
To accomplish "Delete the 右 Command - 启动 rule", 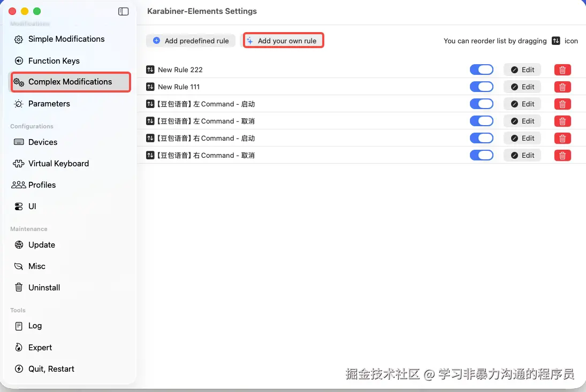I will coord(562,139).
